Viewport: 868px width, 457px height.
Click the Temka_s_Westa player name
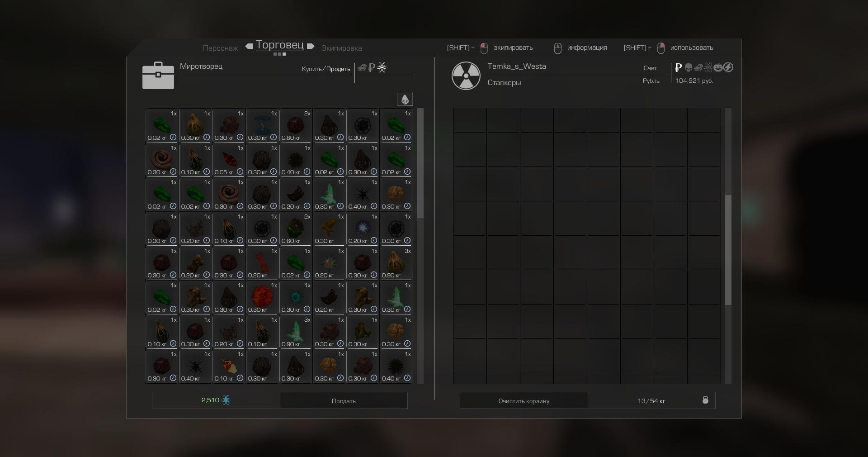[x=517, y=67]
